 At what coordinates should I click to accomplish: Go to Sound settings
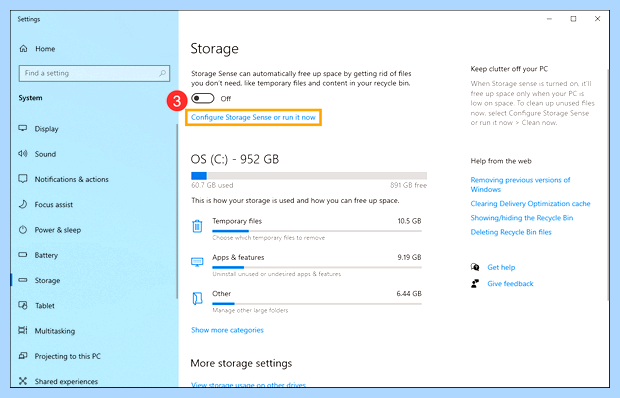tap(45, 154)
